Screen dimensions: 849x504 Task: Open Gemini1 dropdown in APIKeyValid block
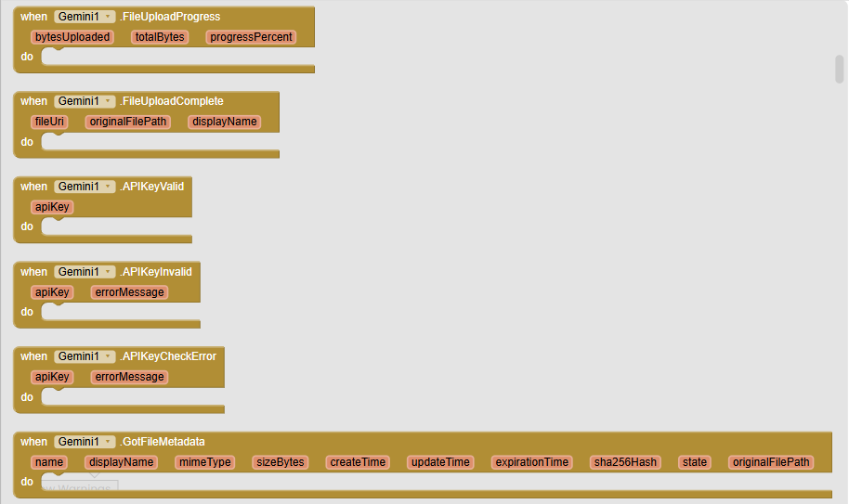point(85,187)
